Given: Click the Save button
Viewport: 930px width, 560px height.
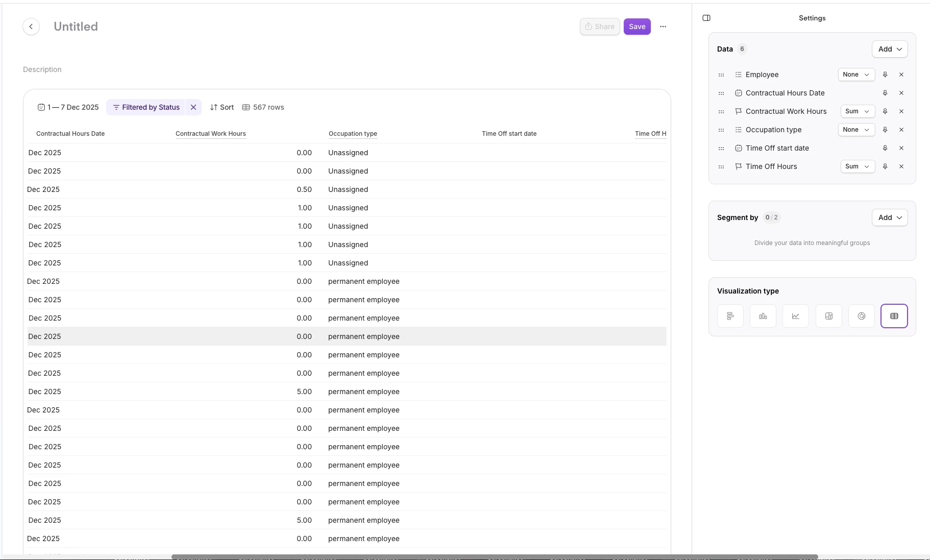Looking at the screenshot, I should (637, 27).
